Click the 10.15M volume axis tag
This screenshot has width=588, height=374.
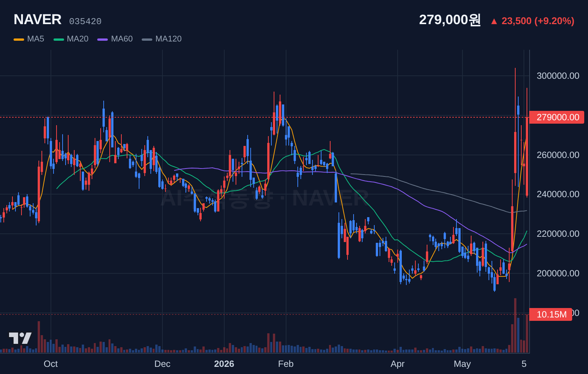pyautogui.click(x=551, y=314)
